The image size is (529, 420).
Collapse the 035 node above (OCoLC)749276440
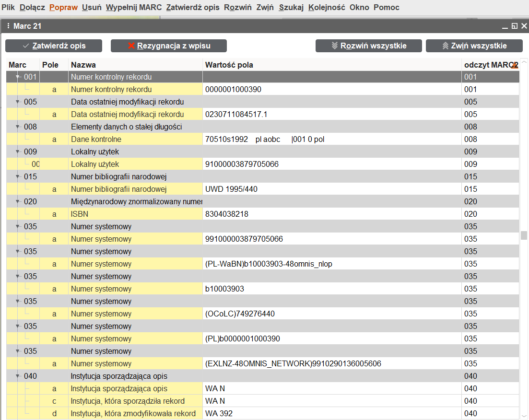click(18, 302)
